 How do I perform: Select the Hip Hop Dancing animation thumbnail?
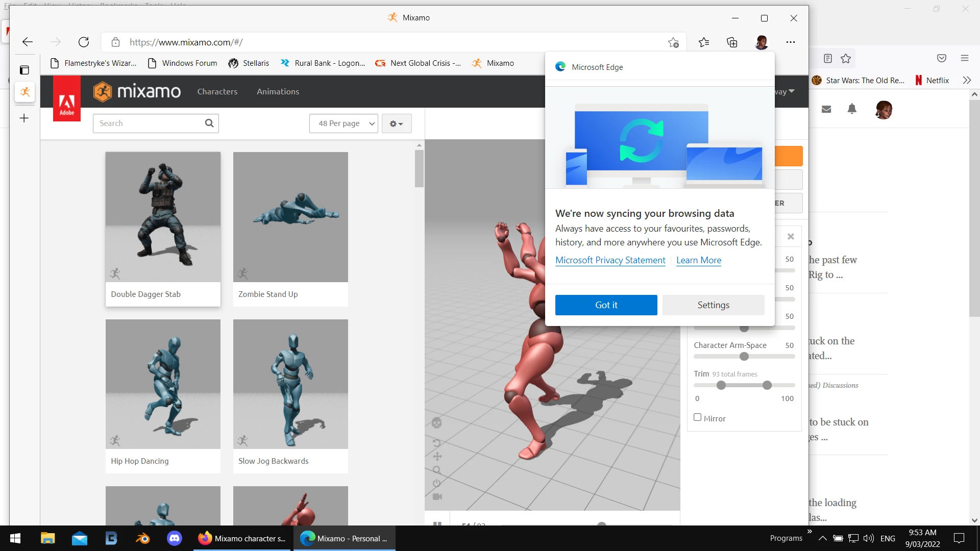click(163, 384)
